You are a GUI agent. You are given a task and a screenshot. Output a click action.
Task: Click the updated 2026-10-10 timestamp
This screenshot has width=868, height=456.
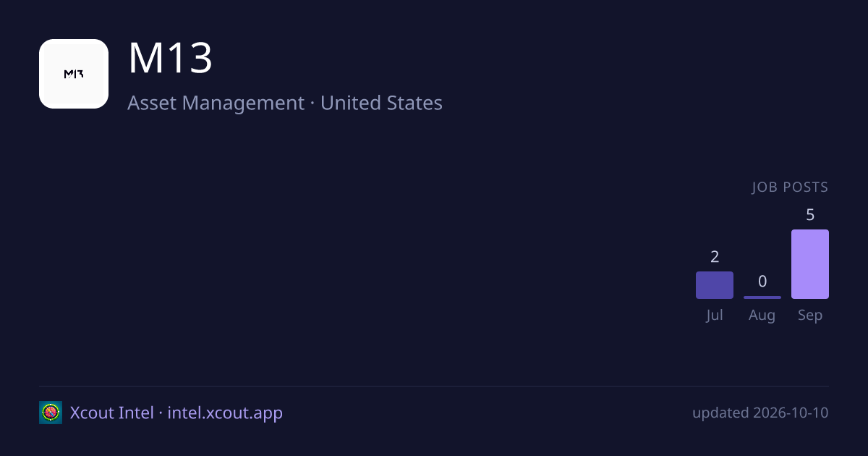(760, 413)
